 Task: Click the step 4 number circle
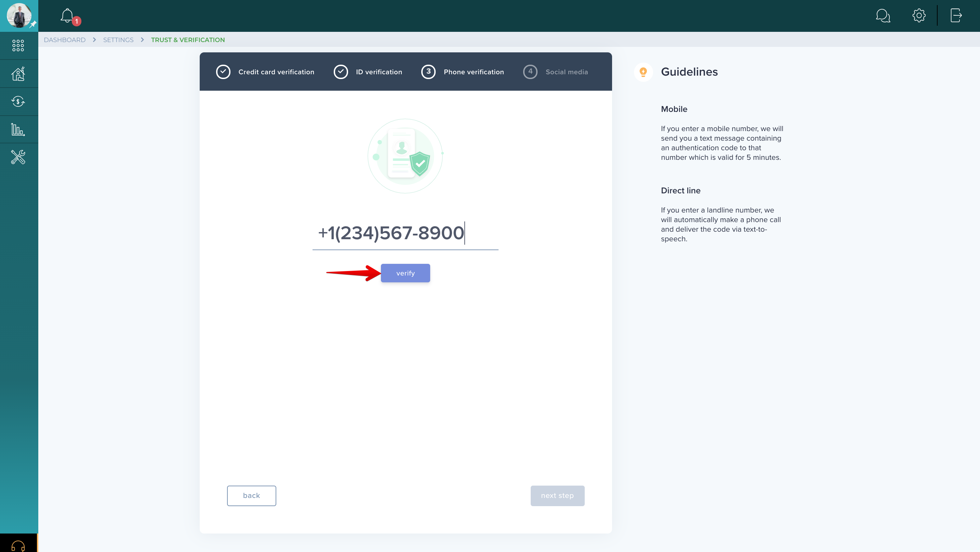coord(530,72)
